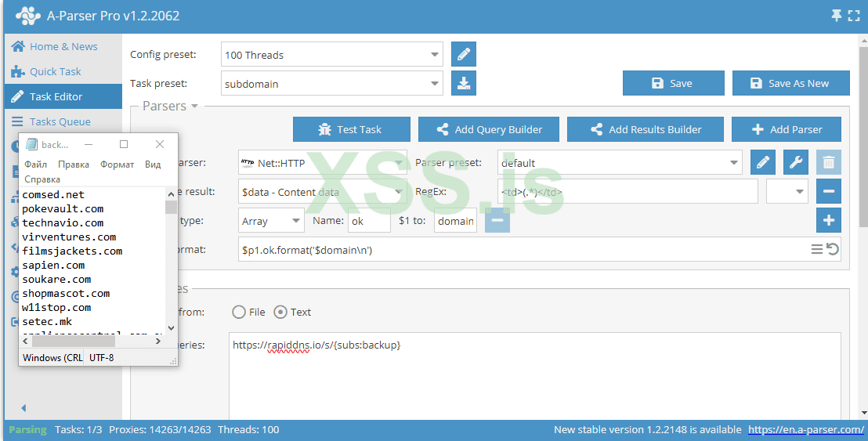Image resolution: width=868 pixels, height=441 pixels.
Task: Toggle fullscreen mode icon
Action: click(x=854, y=16)
